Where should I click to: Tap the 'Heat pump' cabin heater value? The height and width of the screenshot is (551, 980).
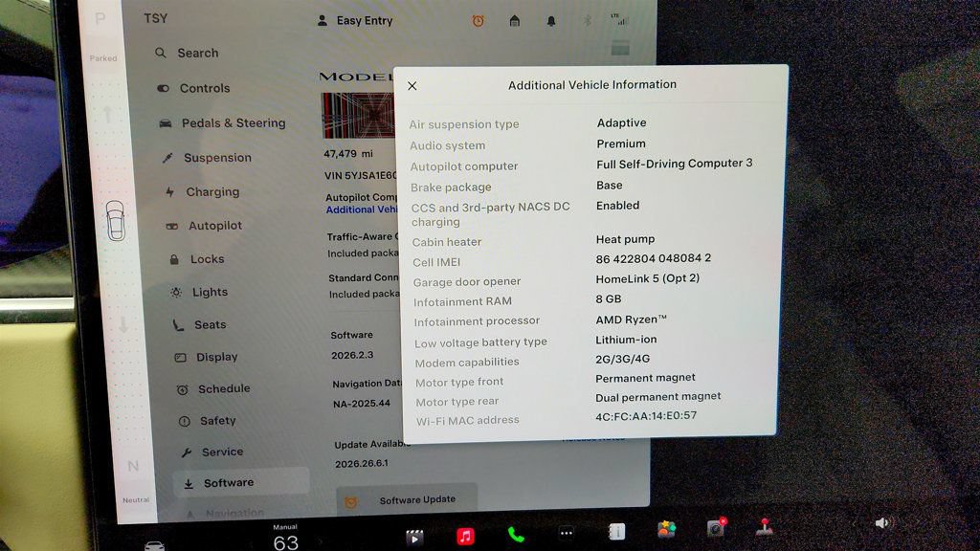click(625, 239)
